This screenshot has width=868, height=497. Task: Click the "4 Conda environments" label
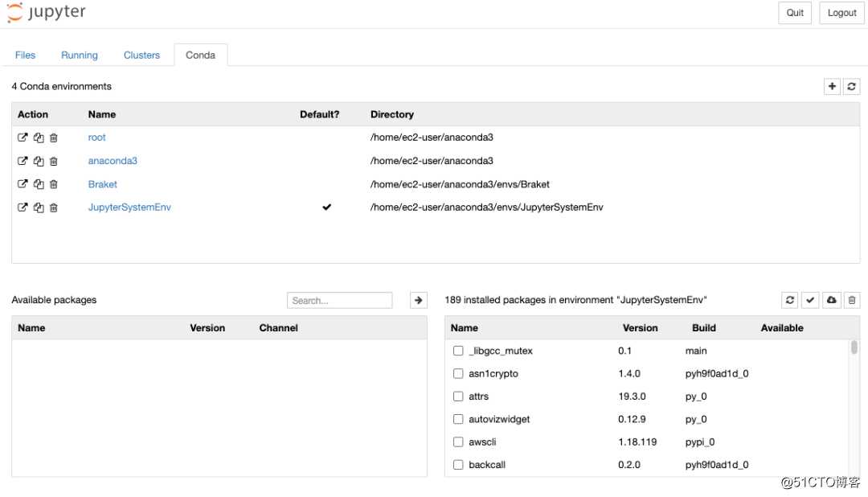click(61, 86)
